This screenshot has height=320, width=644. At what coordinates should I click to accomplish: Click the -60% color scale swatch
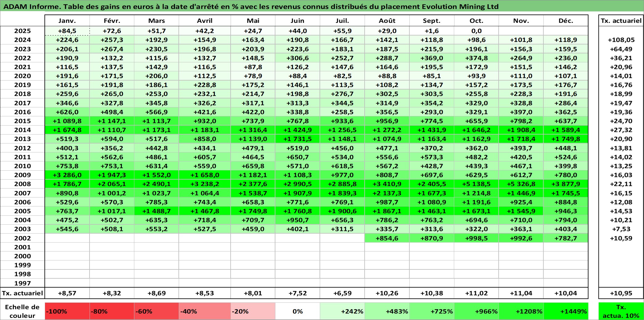[157, 311]
